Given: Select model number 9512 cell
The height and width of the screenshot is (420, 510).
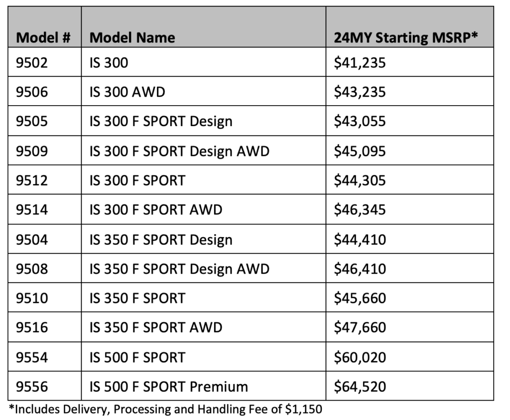Looking at the screenshot, I should click(x=32, y=180).
